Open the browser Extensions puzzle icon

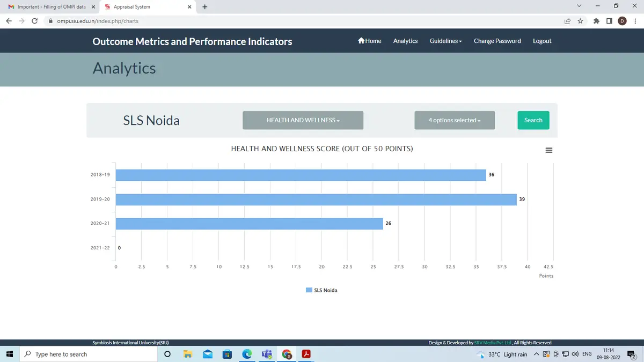[596, 21]
